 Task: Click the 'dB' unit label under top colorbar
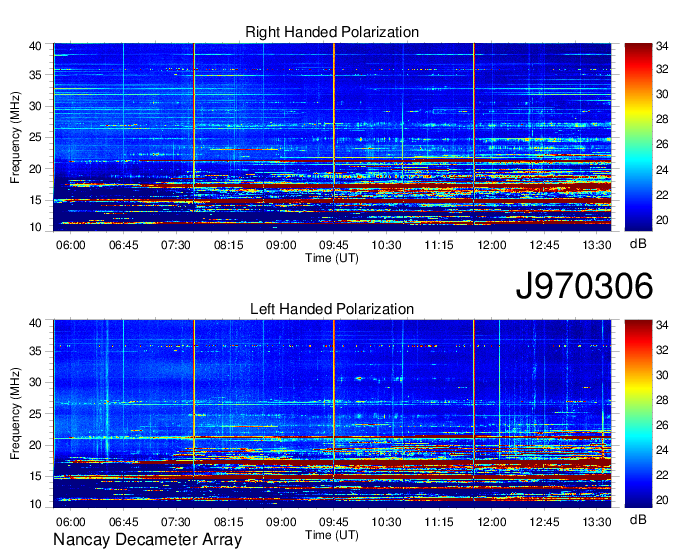coord(638,244)
